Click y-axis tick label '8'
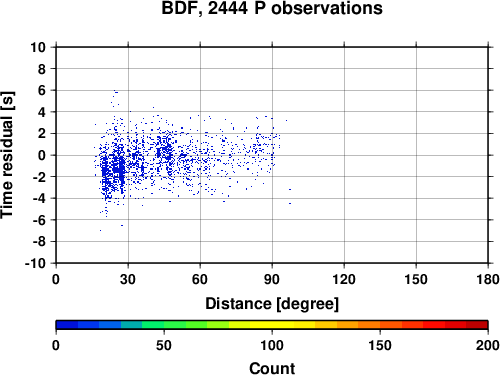Viewport: 500px width, 375px height. [x=42, y=69]
